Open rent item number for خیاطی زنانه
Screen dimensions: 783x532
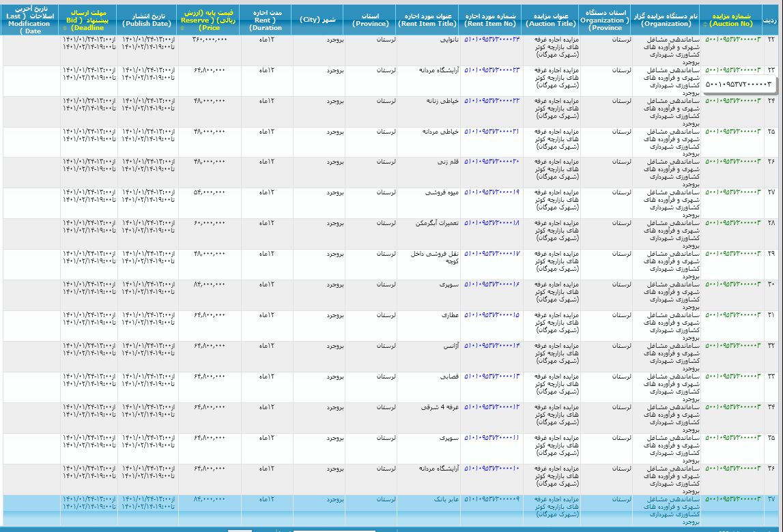coord(492,100)
